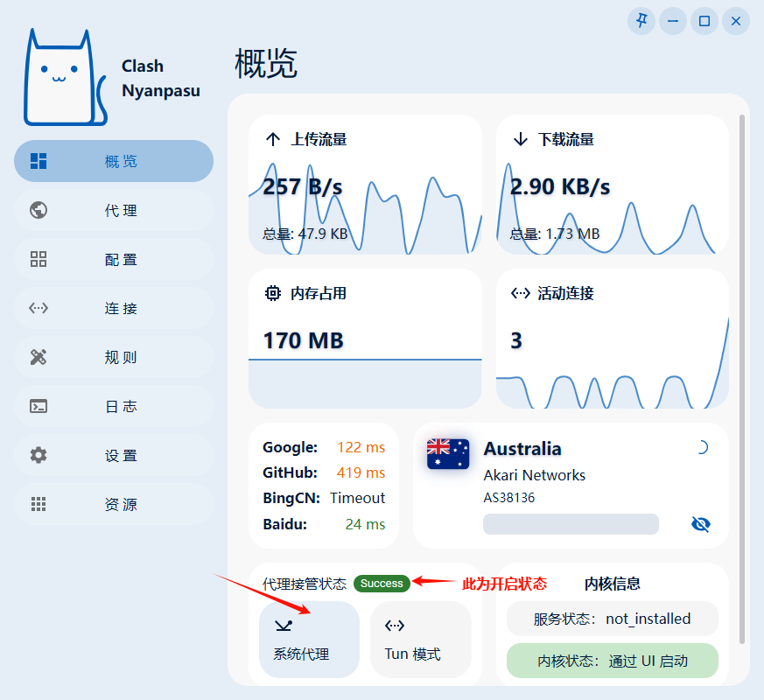Click the BingCN Timeout latency row

(x=324, y=498)
